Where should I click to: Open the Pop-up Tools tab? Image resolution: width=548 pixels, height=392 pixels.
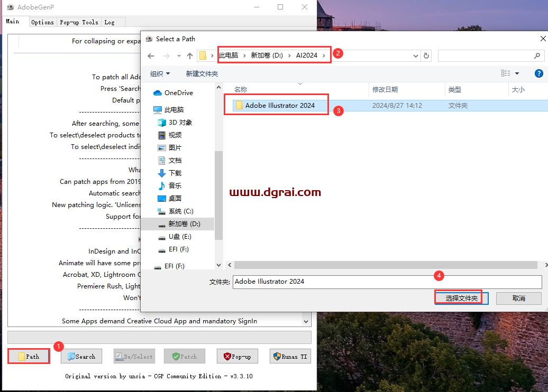[78, 22]
